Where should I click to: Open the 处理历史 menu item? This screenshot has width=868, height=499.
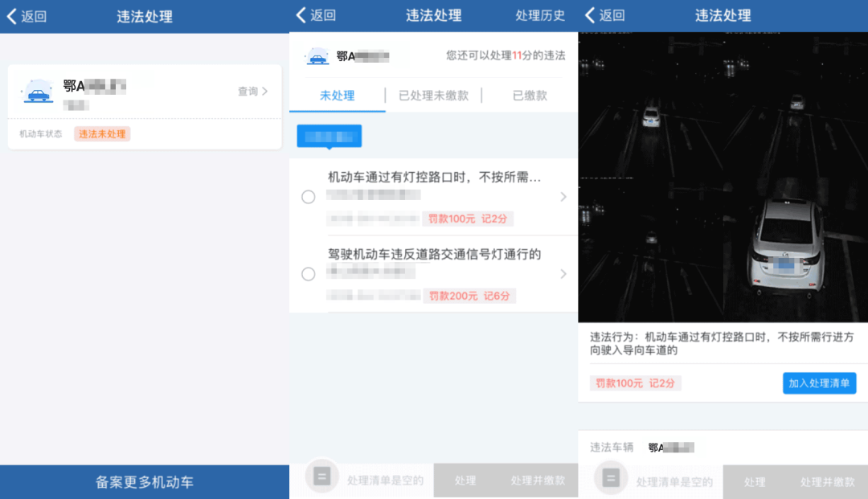[x=539, y=15]
